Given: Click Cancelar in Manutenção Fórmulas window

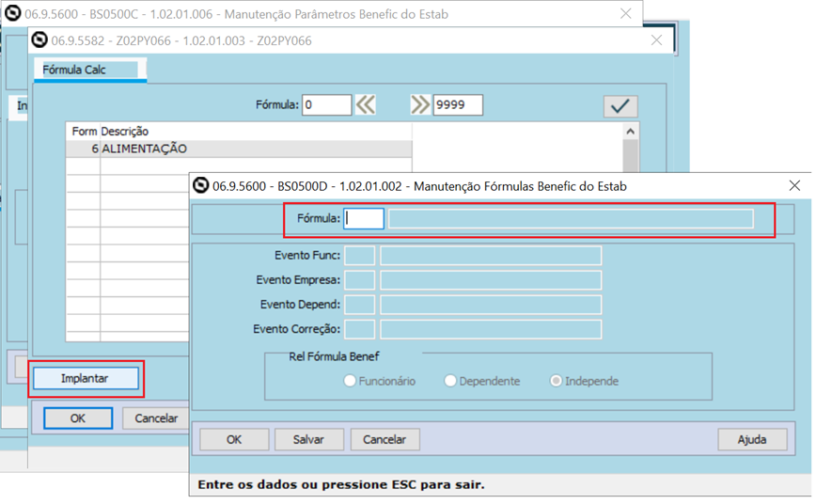Looking at the screenshot, I should point(385,439).
